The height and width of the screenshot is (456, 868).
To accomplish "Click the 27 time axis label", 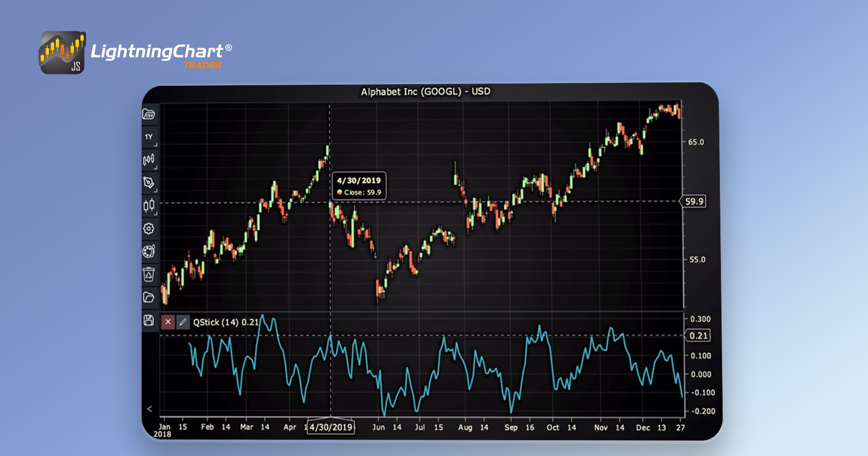I will coord(681,427).
